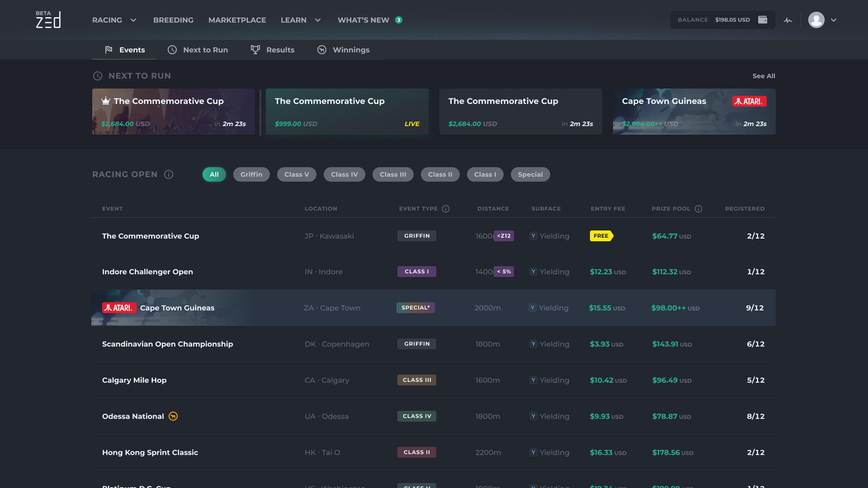Screen dimensions: 868x488
Task: Click the See All link
Action: tap(764, 76)
